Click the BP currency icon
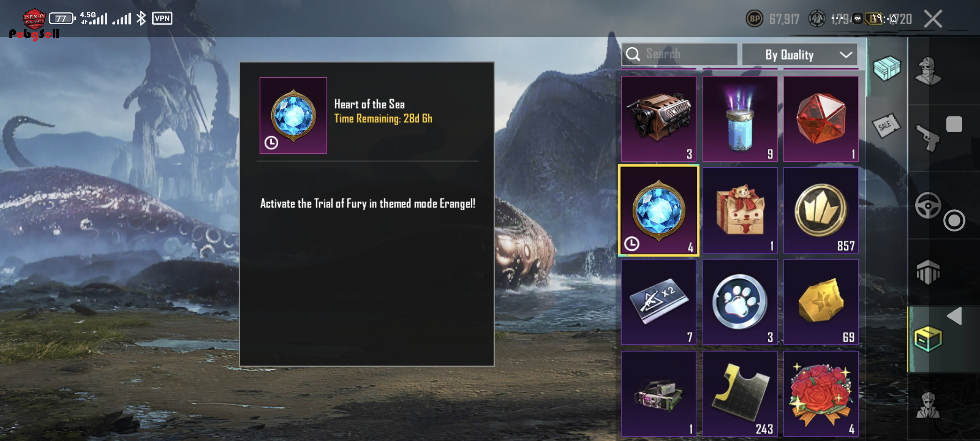980x441 pixels. point(754,19)
